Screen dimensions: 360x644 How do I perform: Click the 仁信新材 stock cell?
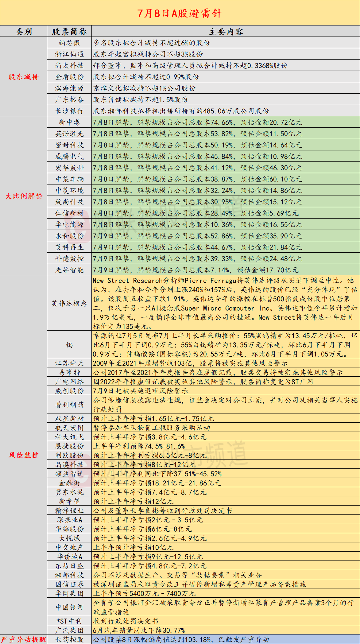tap(69, 213)
